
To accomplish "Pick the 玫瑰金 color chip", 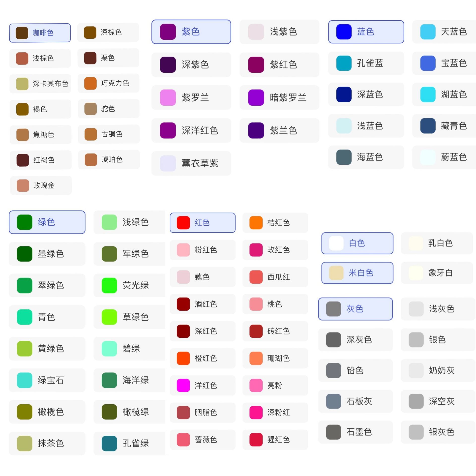I will click(x=41, y=185).
